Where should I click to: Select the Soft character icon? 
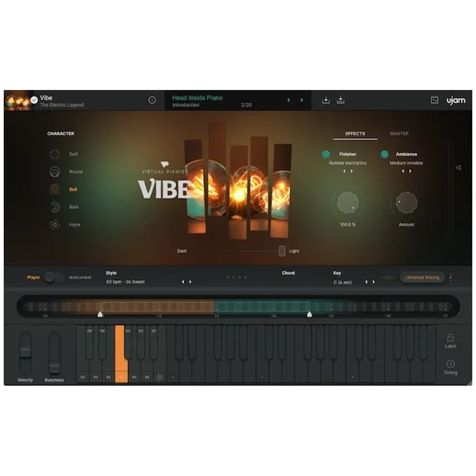click(x=55, y=154)
